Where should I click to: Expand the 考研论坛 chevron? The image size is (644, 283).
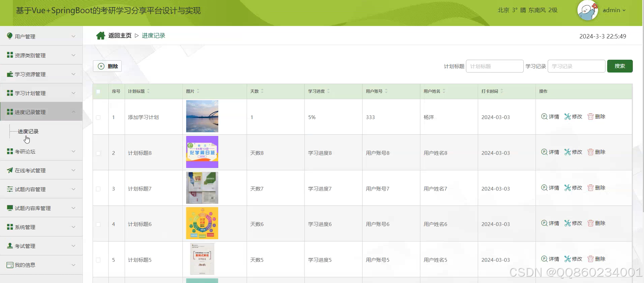[x=73, y=151]
